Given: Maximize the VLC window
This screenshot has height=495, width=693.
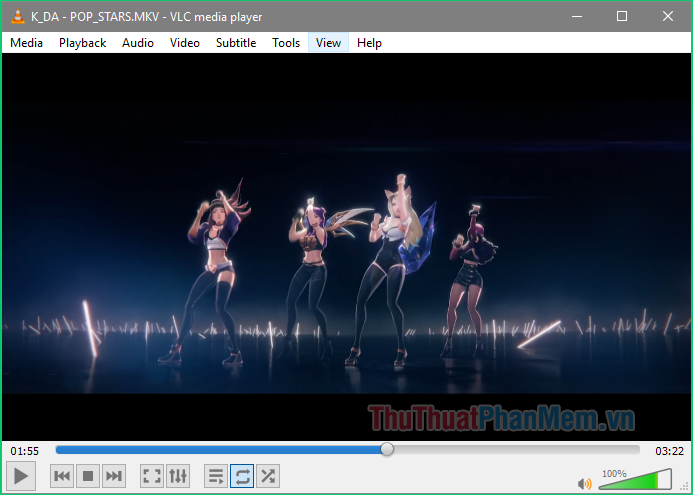Looking at the screenshot, I should [622, 16].
